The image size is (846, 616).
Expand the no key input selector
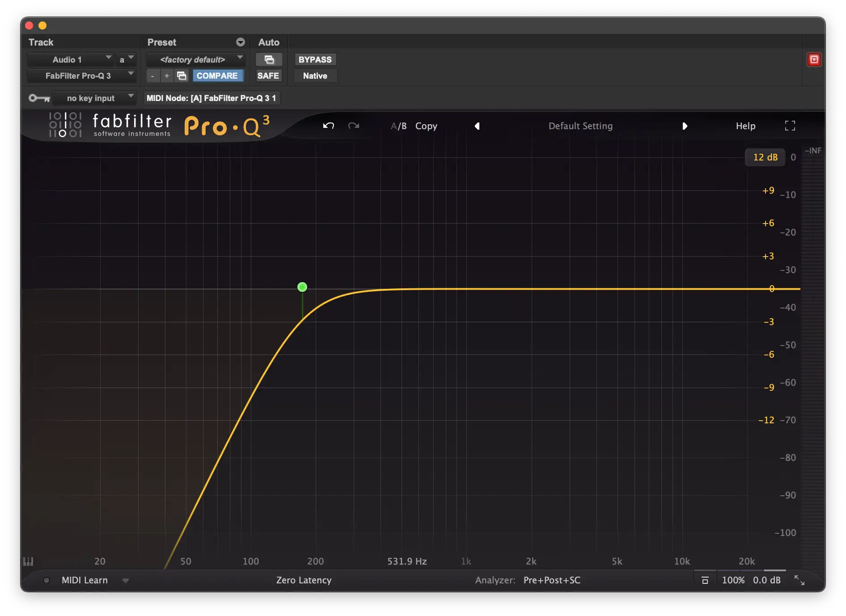(x=94, y=98)
